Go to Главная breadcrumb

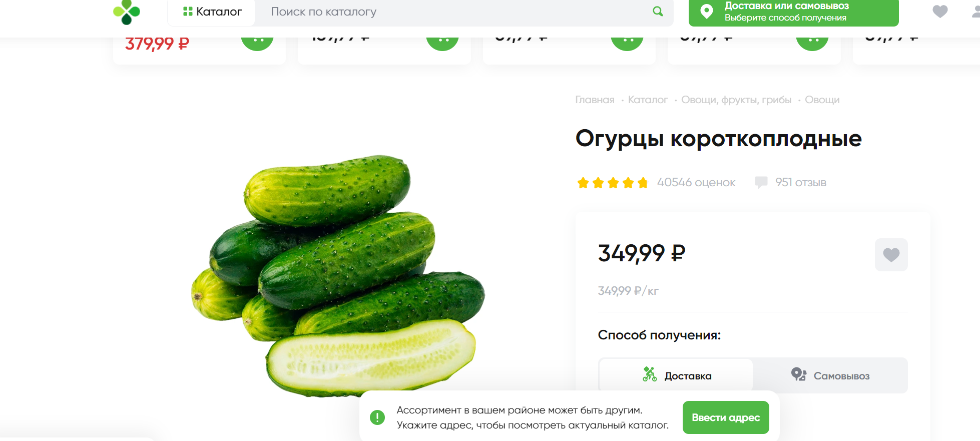tap(595, 100)
